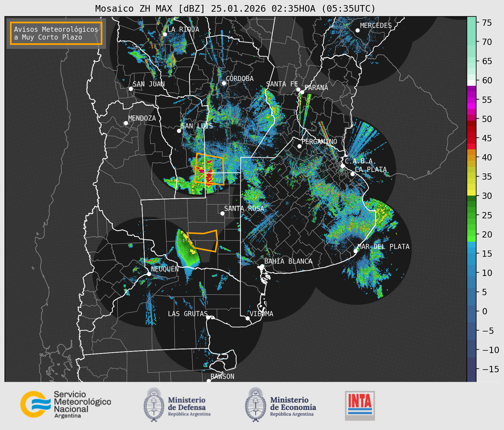Click the BAHÍA BLANCA city marker dot
The width and height of the screenshot is (504, 430).
click(x=262, y=266)
